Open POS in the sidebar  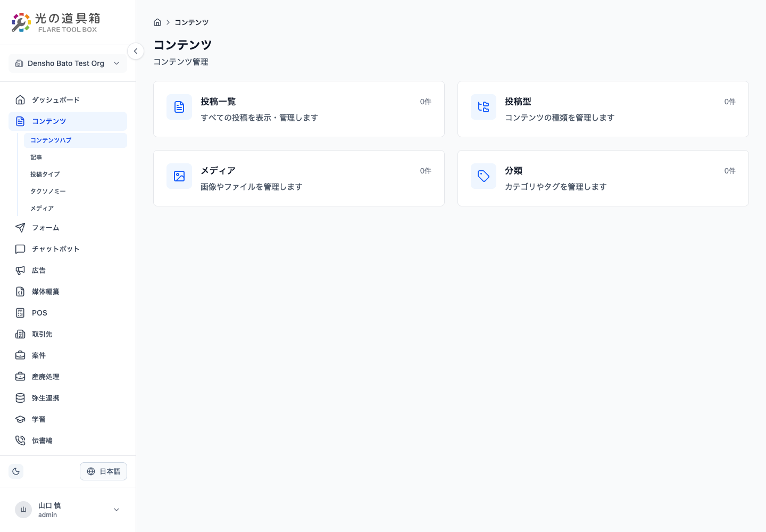coord(68,313)
